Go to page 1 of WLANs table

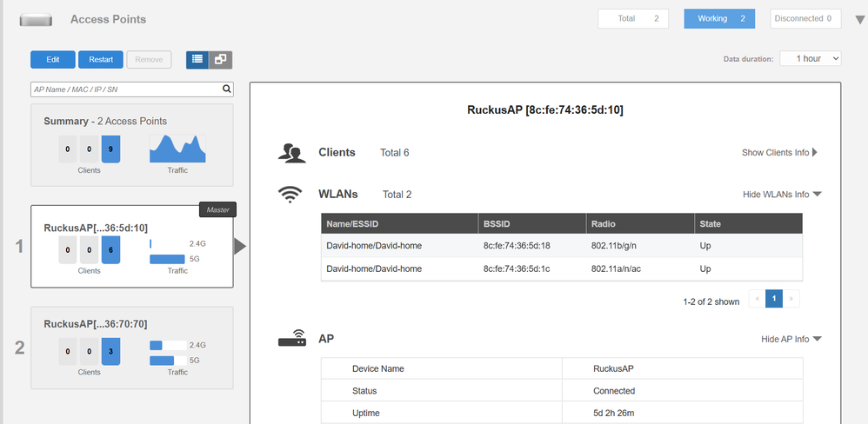[x=774, y=300]
